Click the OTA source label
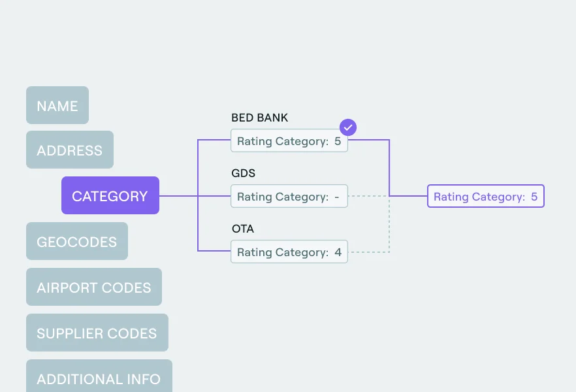The width and height of the screenshot is (576, 392). 243,229
